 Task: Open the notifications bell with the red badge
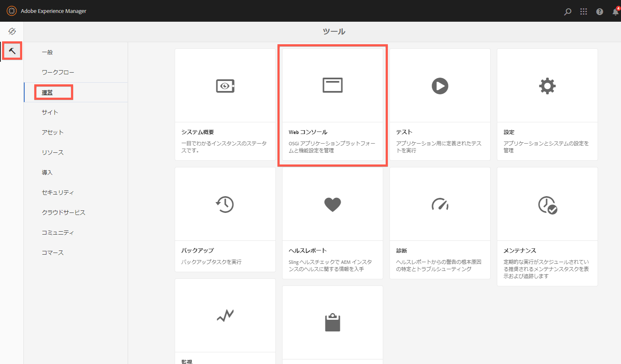click(x=615, y=11)
